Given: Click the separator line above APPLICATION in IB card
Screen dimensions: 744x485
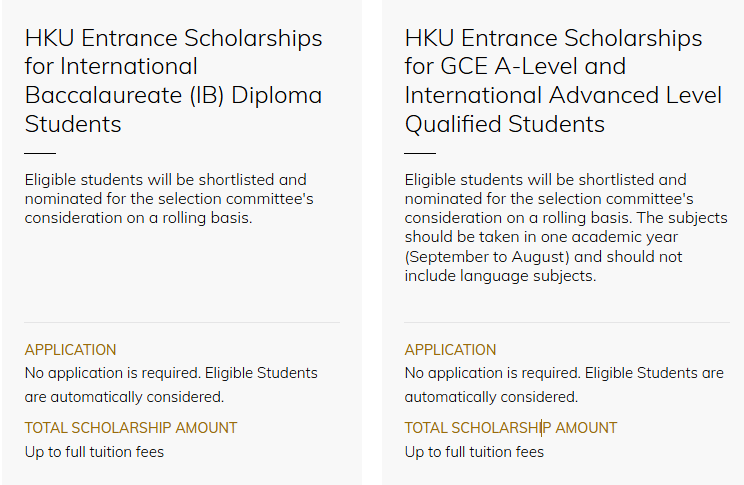Looking at the screenshot, I should click(181, 323).
